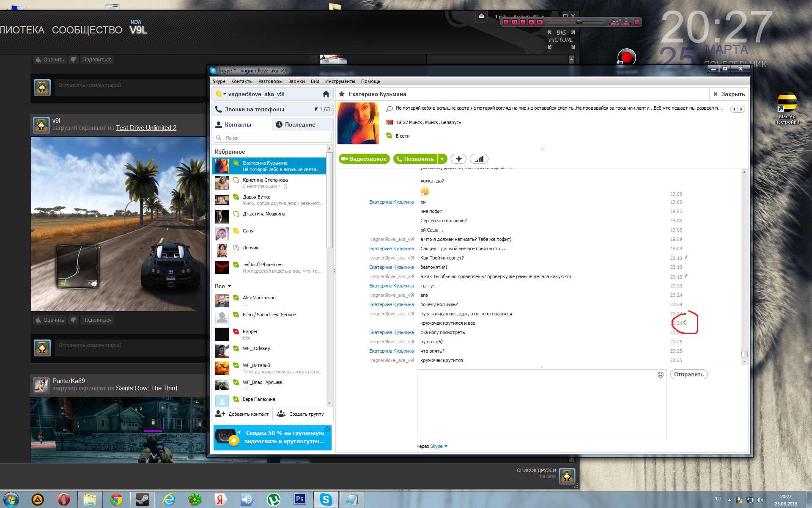Close the Skype discount ad banner
The height and width of the screenshot is (508, 812).
[x=327, y=429]
